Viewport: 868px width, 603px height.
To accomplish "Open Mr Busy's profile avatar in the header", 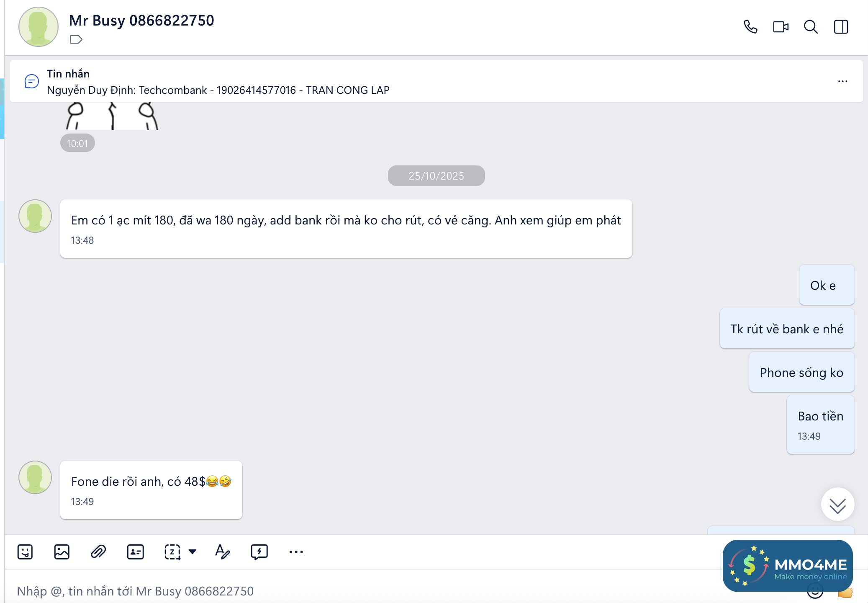I will 39,27.
